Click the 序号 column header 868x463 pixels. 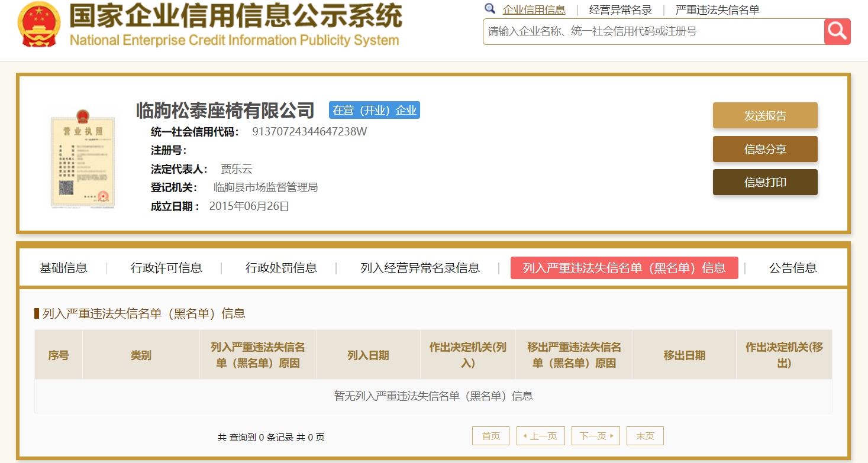click(59, 355)
